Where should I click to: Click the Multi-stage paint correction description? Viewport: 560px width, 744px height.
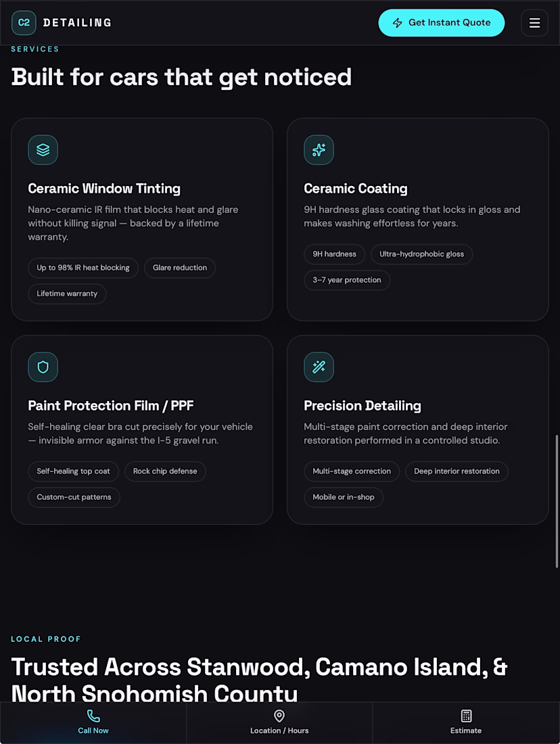[x=406, y=434]
